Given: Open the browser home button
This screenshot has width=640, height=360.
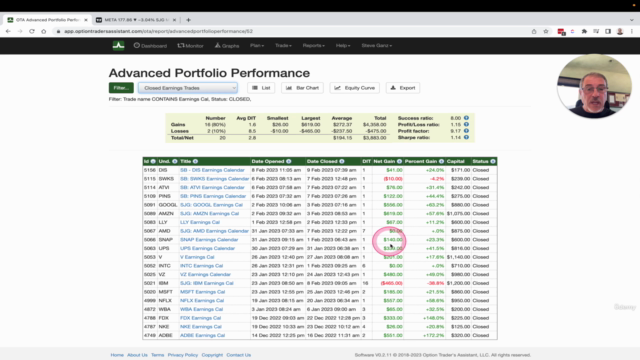Looking at the screenshot, I should [44, 31].
